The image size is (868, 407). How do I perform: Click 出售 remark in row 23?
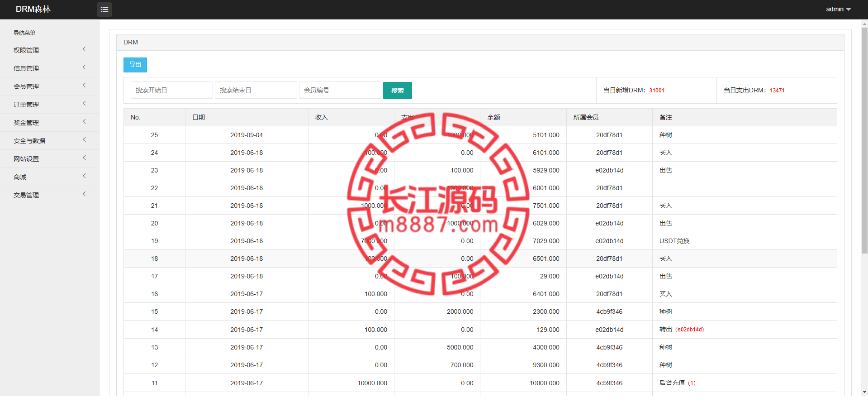pyautogui.click(x=666, y=170)
